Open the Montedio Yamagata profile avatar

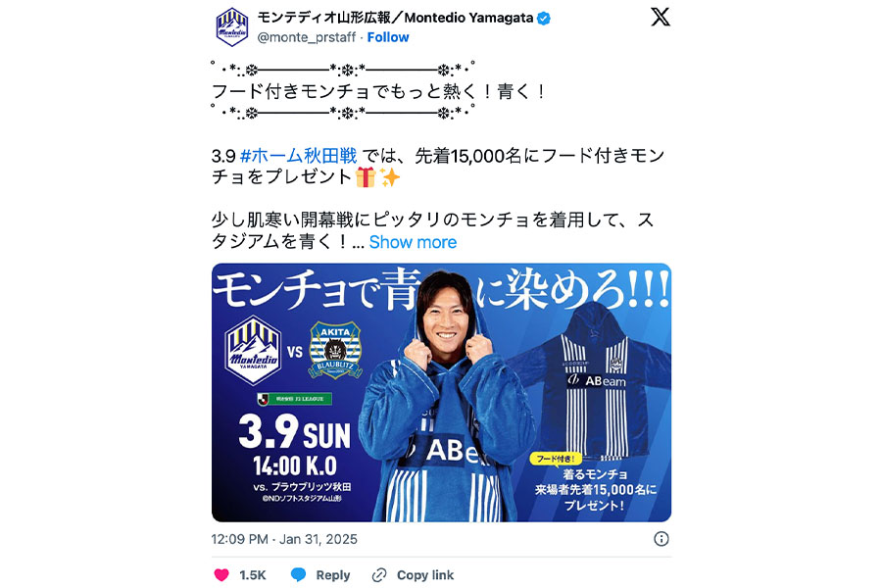(x=231, y=26)
